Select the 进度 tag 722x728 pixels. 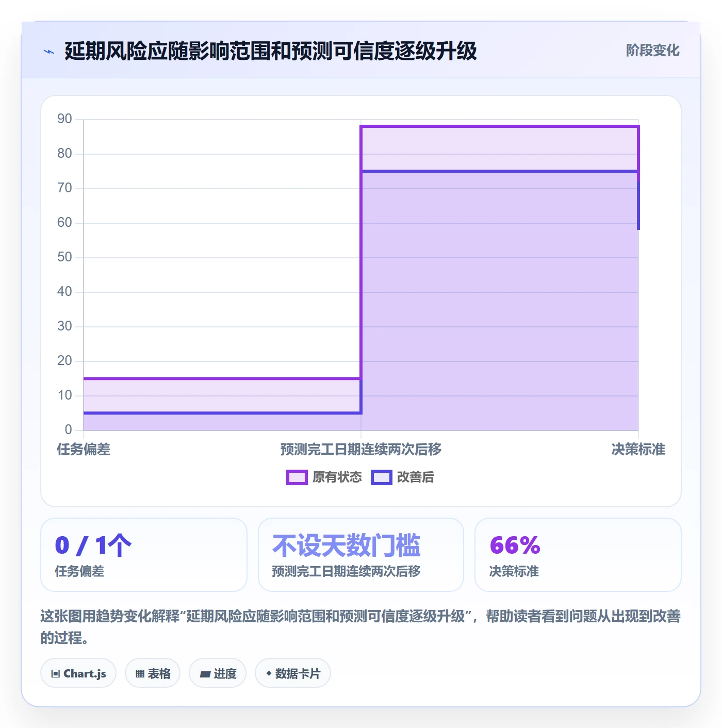[x=218, y=673]
